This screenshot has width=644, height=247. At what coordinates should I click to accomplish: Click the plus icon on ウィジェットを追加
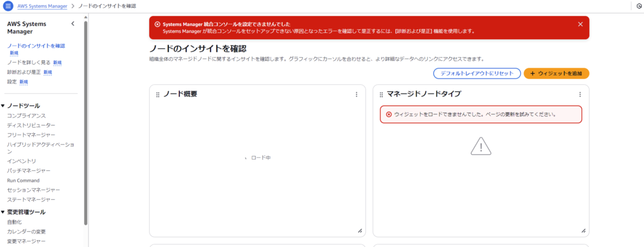(532, 74)
